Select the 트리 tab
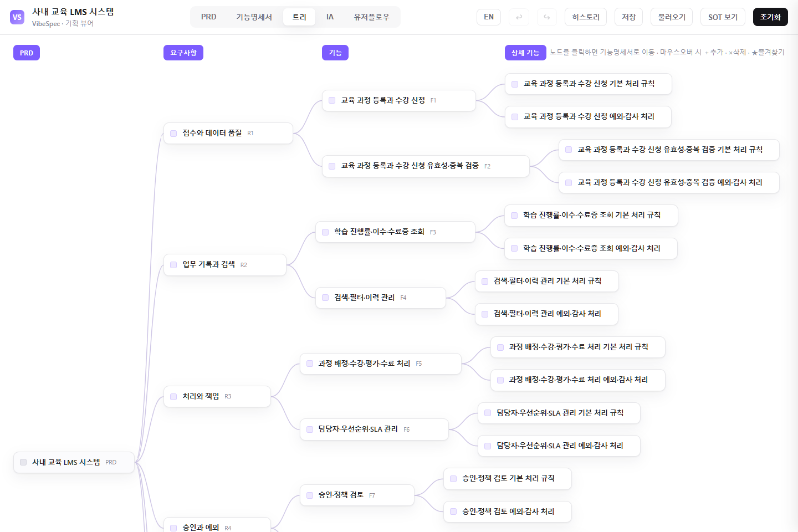The image size is (798, 532). 299,17
